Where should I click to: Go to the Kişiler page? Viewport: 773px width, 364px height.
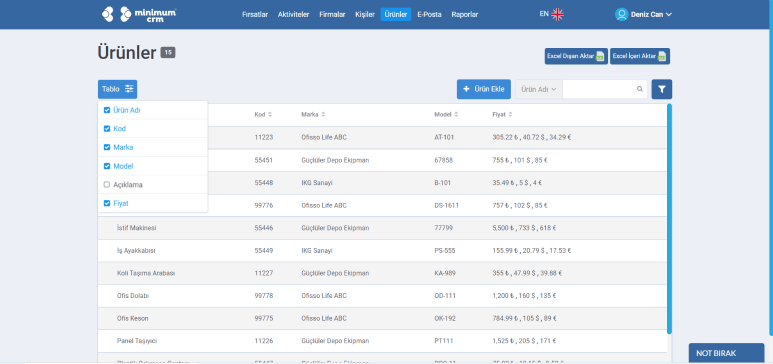365,14
